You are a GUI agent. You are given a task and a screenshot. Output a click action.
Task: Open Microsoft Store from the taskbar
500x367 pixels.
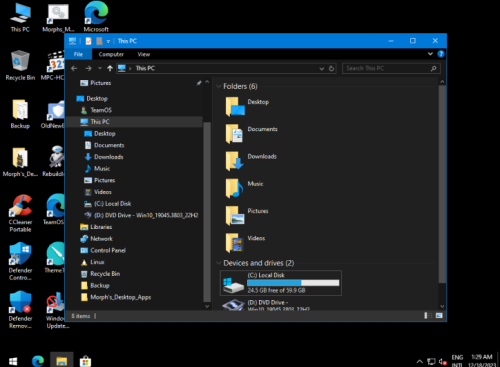tap(85, 361)
